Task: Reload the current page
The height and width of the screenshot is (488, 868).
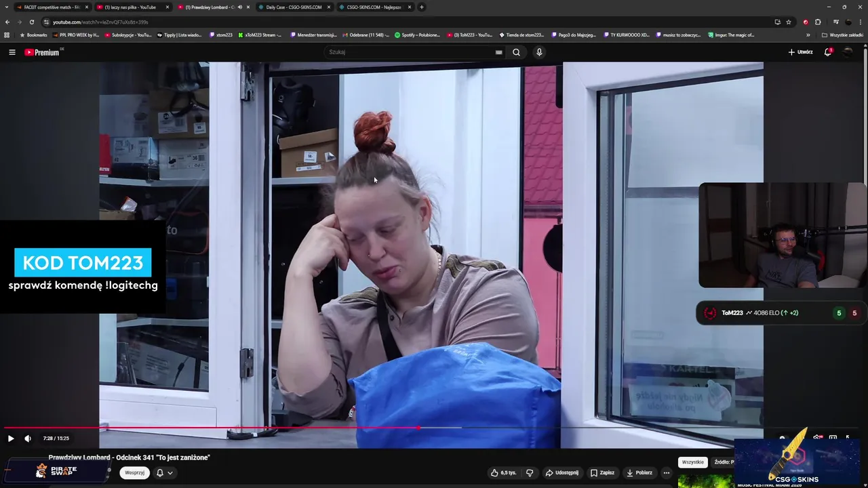Action: 31,22
